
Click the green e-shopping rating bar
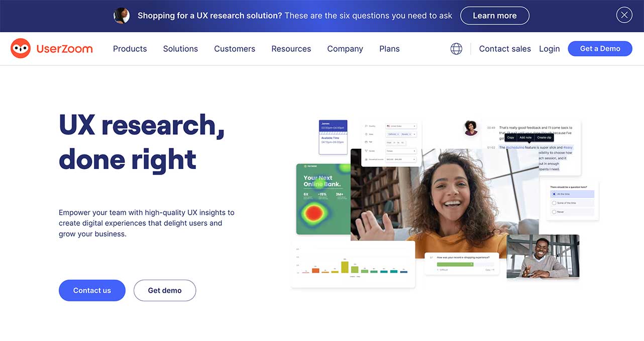[x=455, y=264]
